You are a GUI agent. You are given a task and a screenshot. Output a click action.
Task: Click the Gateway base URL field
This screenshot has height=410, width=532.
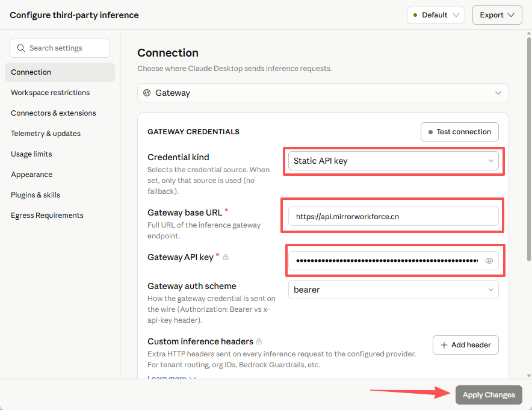pyautogui.click(x=393, y=216)
